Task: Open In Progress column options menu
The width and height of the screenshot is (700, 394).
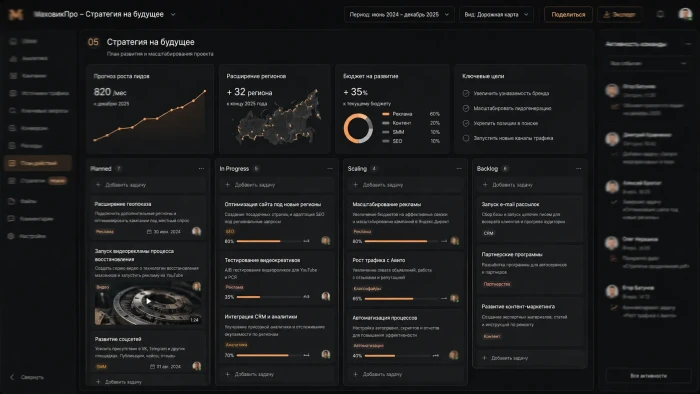Action: pos(330,169)
